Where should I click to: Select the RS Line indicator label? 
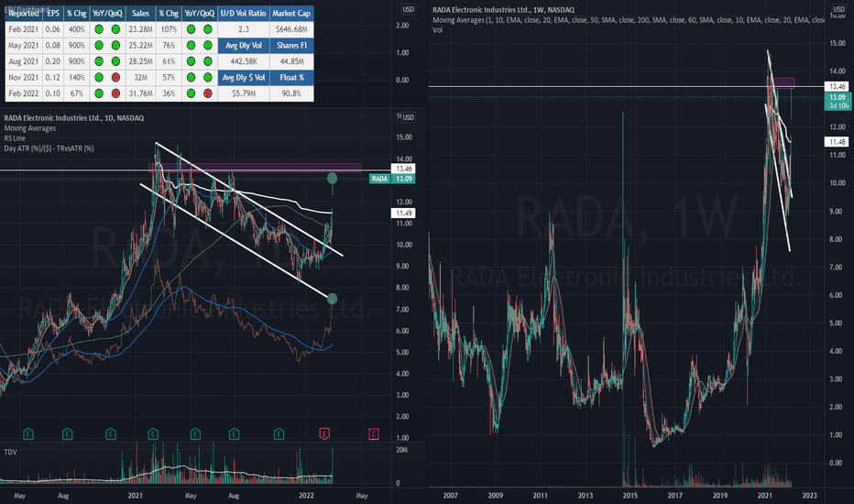(15, 138)
